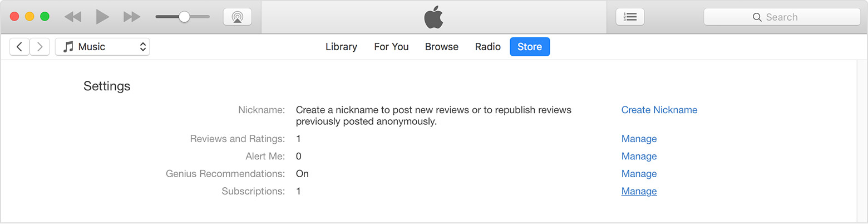
Task: Click the Search field
Action: coord(782,17)
